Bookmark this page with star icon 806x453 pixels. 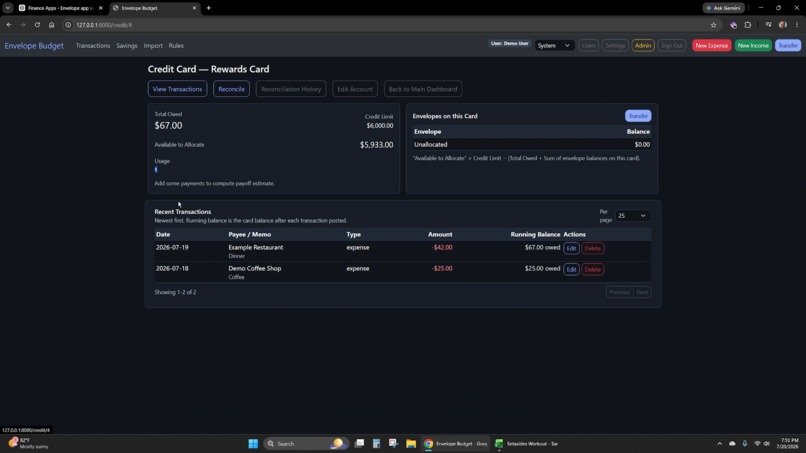(713, 25)
